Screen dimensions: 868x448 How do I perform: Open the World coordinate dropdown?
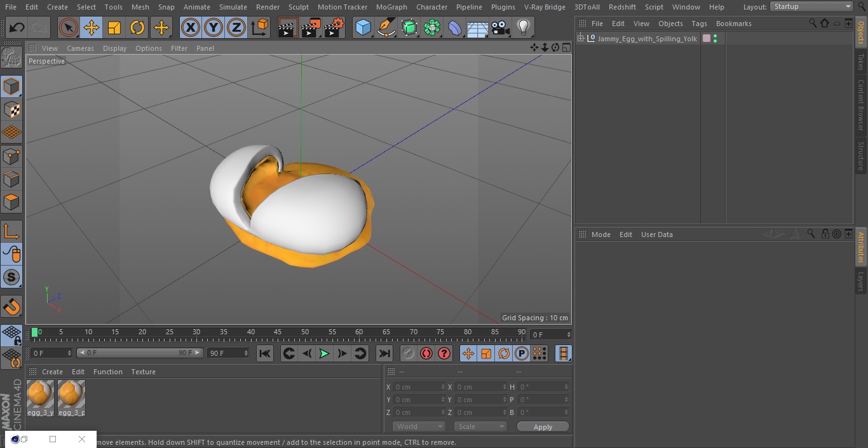coord(418,426)
